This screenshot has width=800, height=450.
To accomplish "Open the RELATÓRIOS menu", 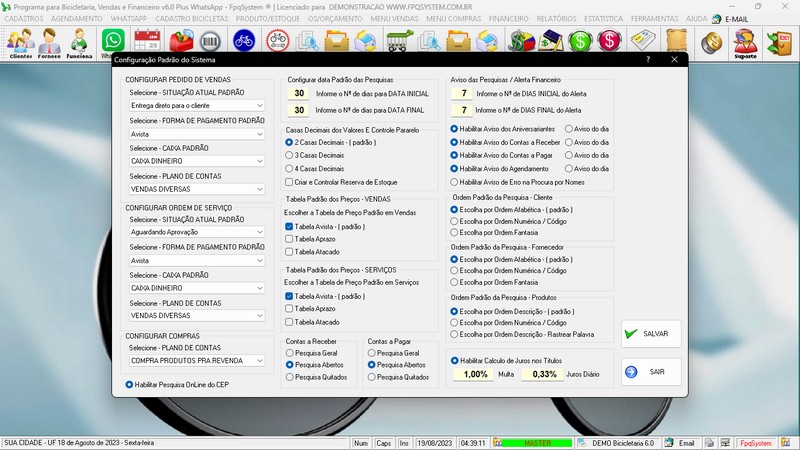I will coord(556,19).
